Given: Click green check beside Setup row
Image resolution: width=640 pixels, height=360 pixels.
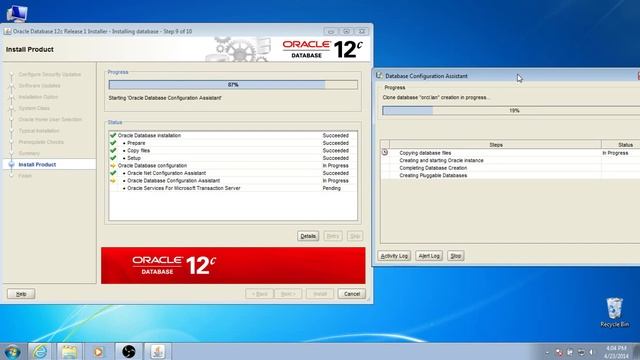Looking at the screenshot, I should 113,158.
